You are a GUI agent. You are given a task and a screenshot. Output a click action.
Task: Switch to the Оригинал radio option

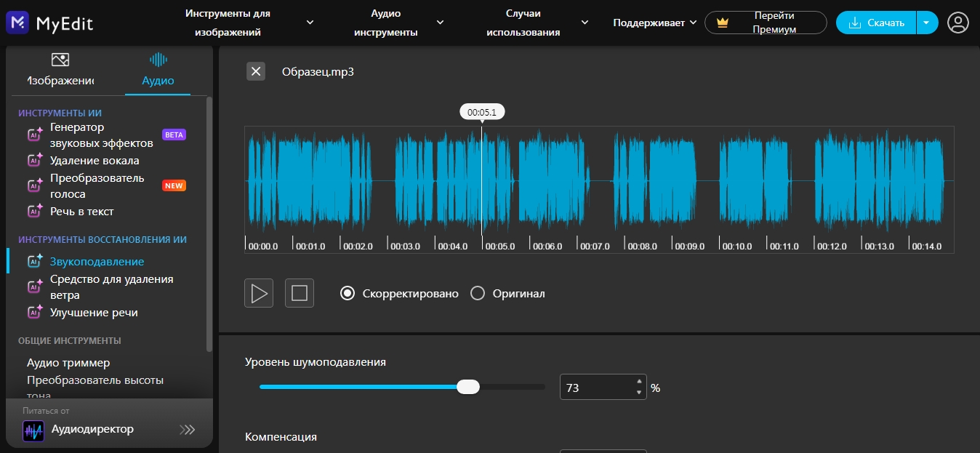(478, 294)
